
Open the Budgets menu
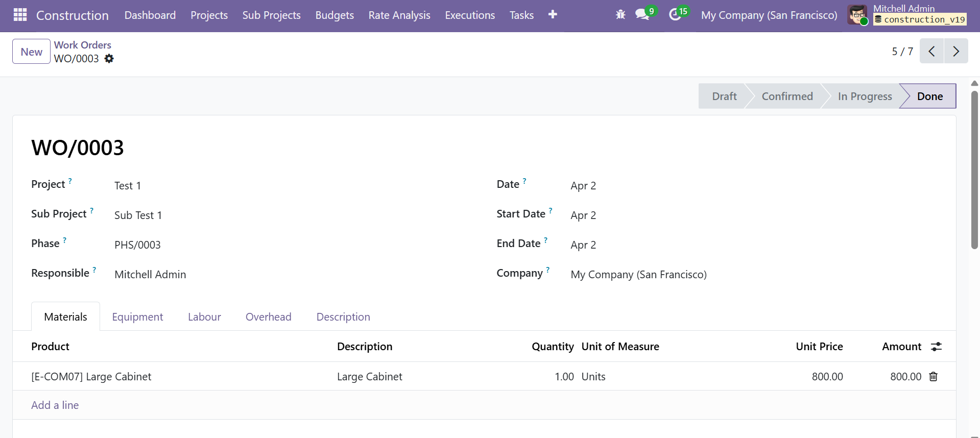(x=334, y=15)
